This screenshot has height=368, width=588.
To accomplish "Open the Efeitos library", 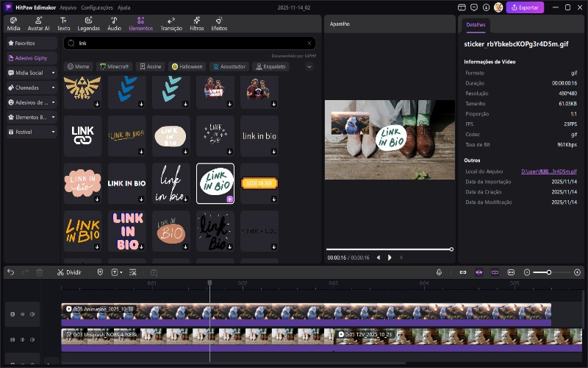I will [219, 24].
